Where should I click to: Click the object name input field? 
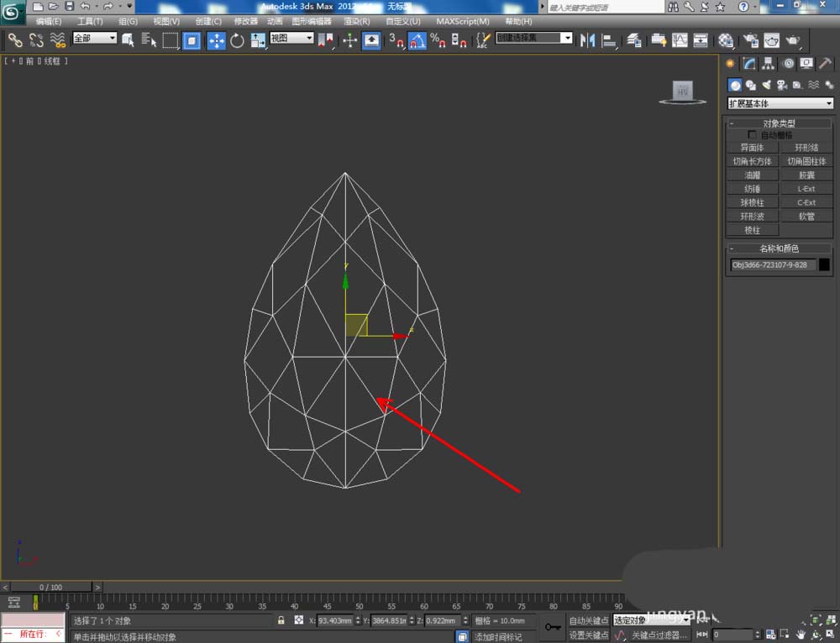point(773,264)
